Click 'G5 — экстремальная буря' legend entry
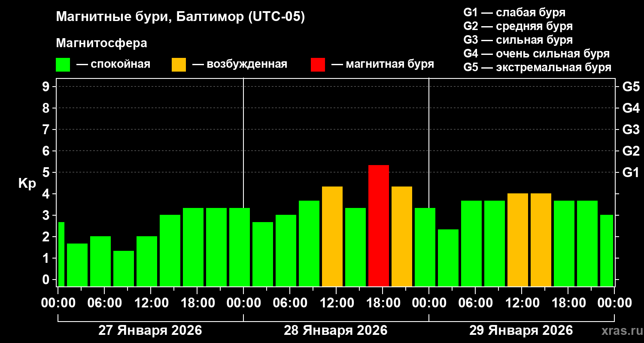This screenshot has width=644, height=343. [538, 67]
